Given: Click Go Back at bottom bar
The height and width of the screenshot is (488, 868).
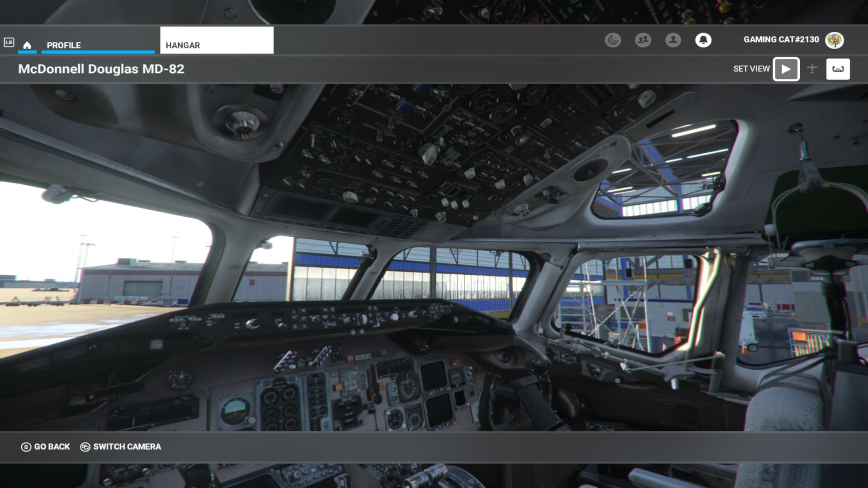Looking at the screenshot, I should click(45, 447).
